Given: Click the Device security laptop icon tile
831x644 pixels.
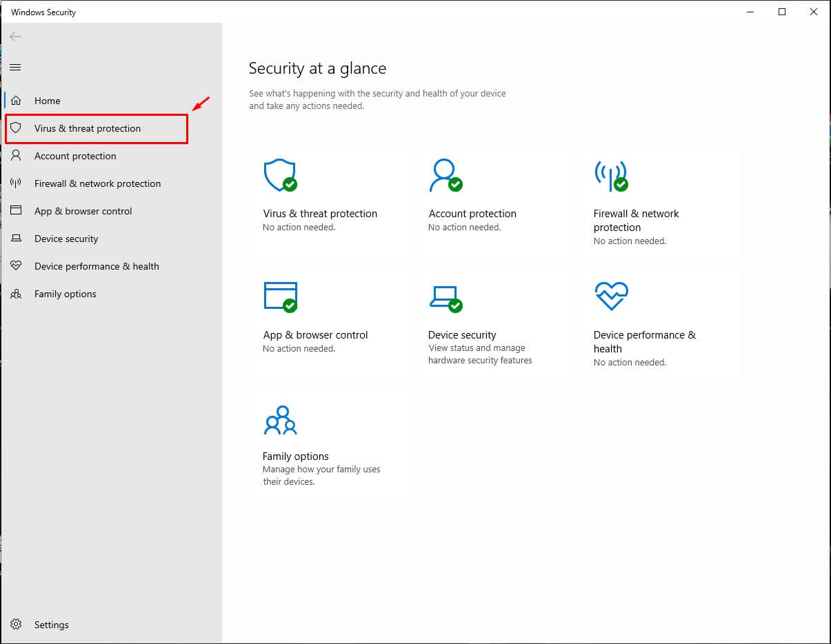Looking at the screenshot, I should tap(445, 296).
